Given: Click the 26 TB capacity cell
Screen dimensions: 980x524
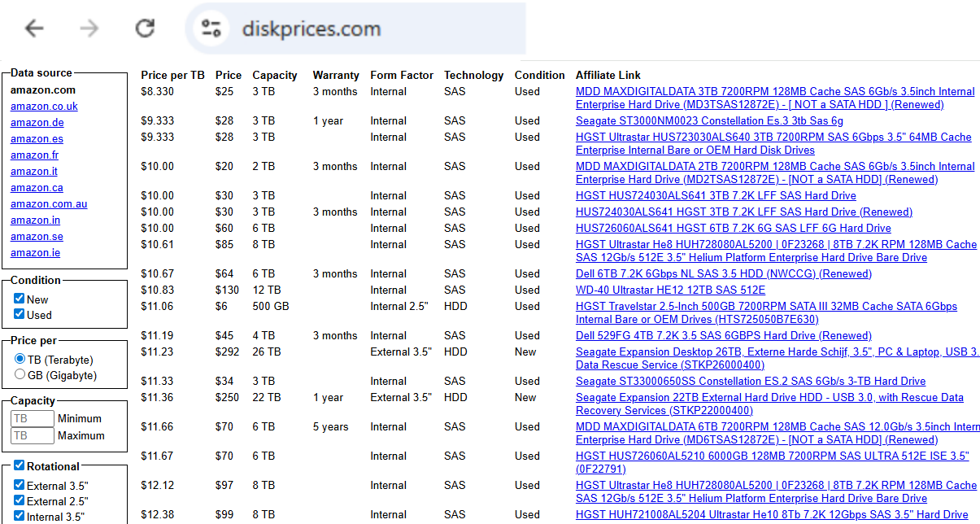Looking at the screenshot, I should click(x=266, y=352).
